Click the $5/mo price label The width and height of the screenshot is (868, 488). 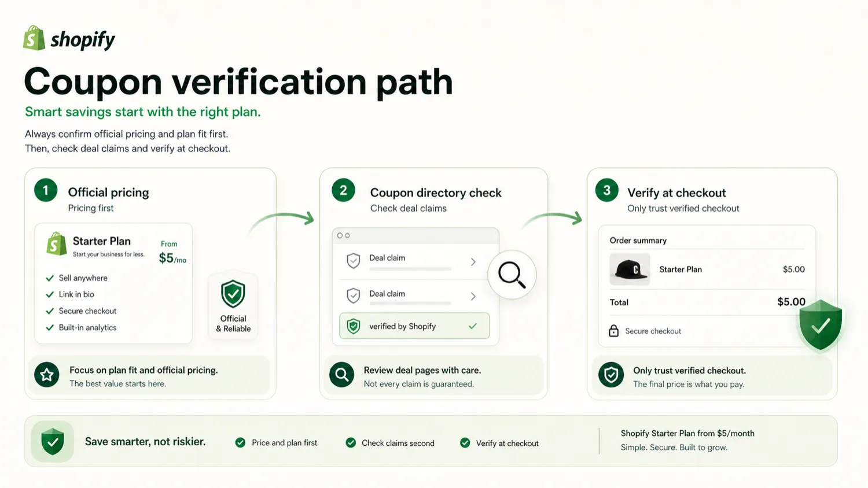172,258
